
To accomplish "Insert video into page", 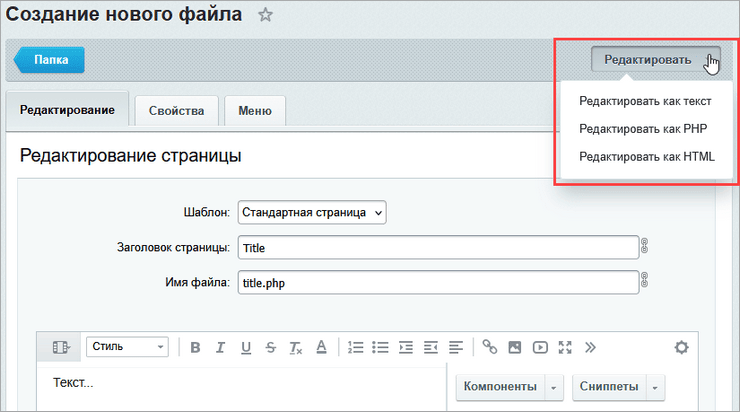I will pos(540,348).
